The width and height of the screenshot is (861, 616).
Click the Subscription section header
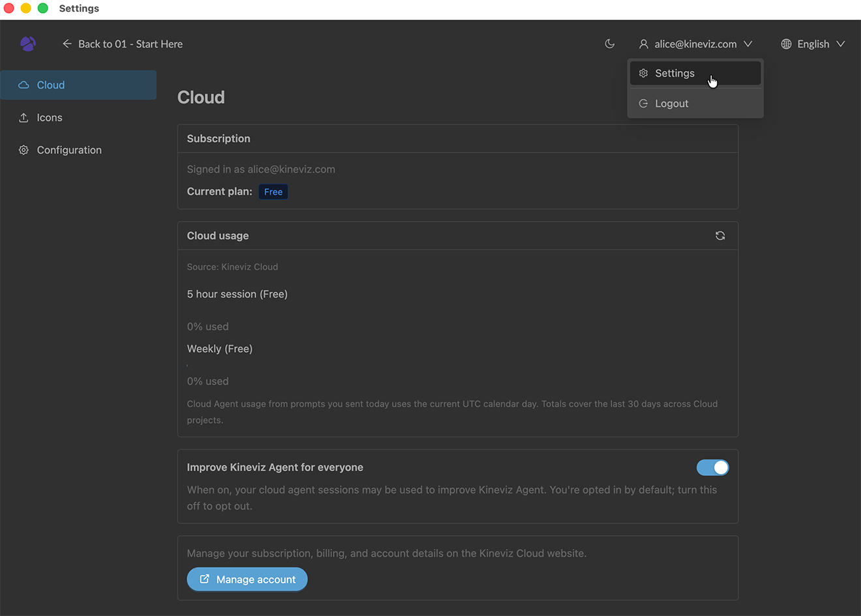pyautogui.click(x=219, y=138)
